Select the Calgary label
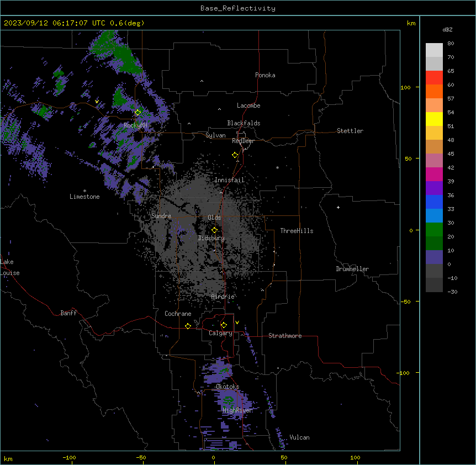The height and width of the screenshot is (465, 476). (220, 333)
